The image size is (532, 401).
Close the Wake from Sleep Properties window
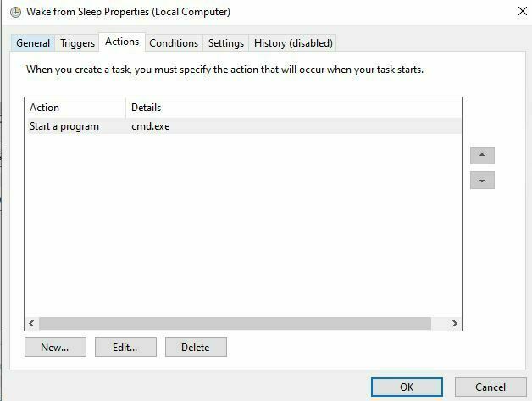(523, 12)
